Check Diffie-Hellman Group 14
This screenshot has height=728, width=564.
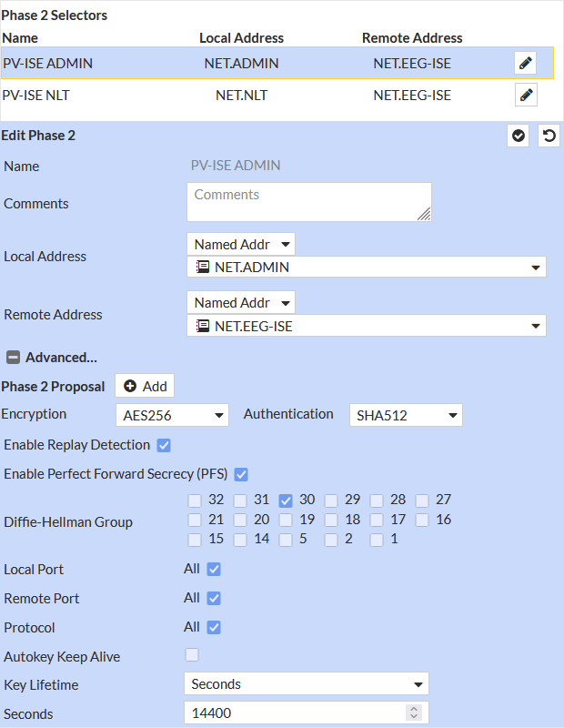[240, 540]
